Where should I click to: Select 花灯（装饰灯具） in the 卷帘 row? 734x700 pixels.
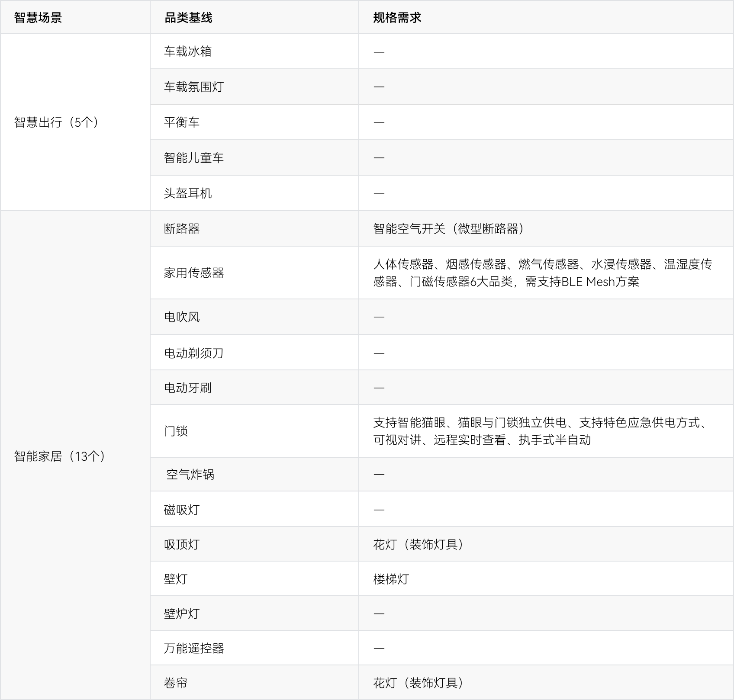[x=419, y=683]
